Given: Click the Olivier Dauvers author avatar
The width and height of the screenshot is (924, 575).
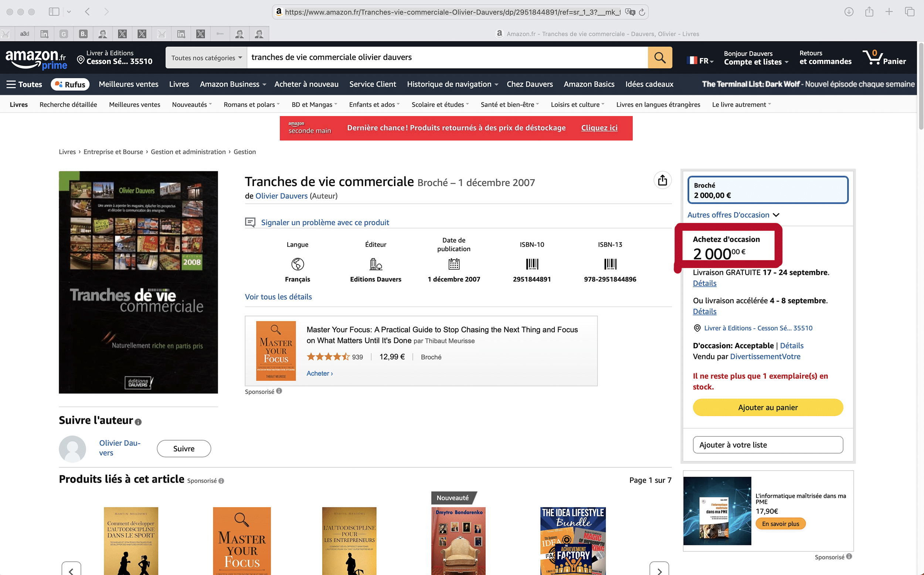Looking at the screenshot, I should pyautogui.click(x=72, y=449).
